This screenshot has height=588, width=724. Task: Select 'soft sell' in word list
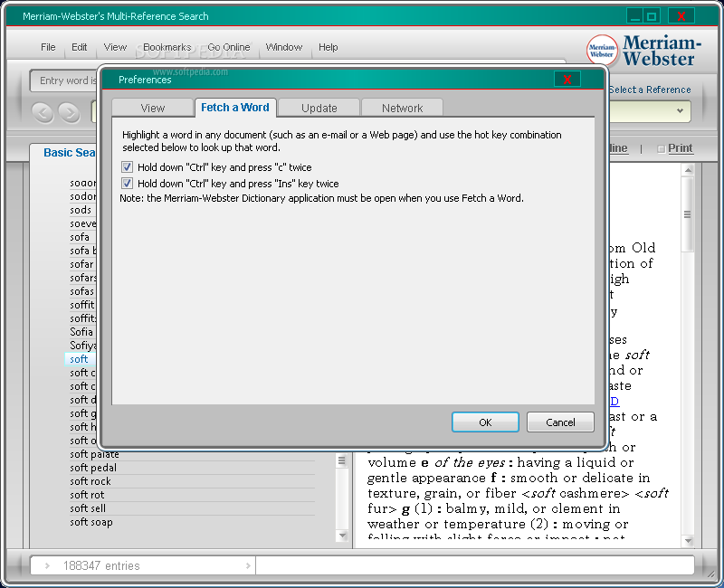click(x=88, y=508)
